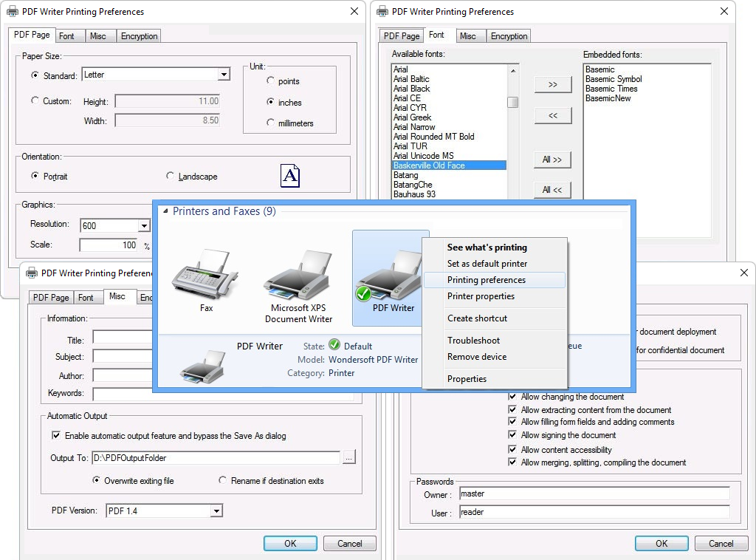
Task: Click OK in the Misc preferences window
Action: tap(290, 544)
